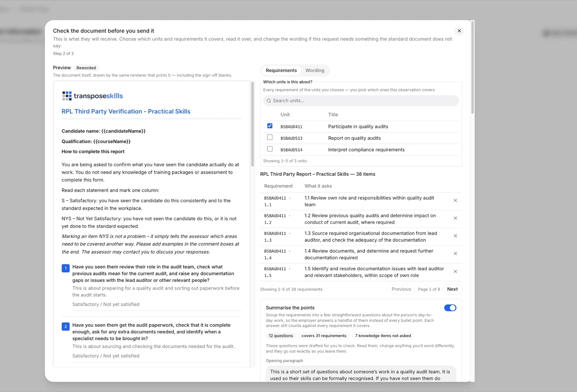This screenshot has height=392, width=577.
Task: Click the Title column header
Action: point(333,115)
